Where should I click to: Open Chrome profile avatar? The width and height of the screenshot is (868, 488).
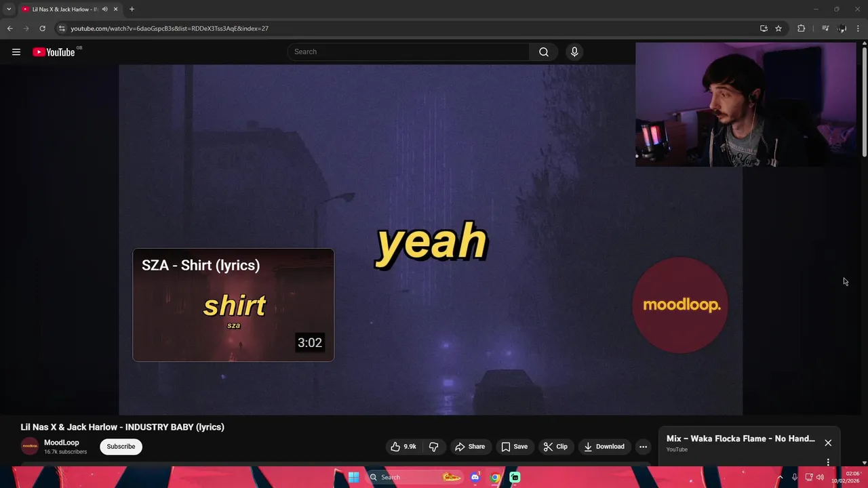tap(842, 28)
